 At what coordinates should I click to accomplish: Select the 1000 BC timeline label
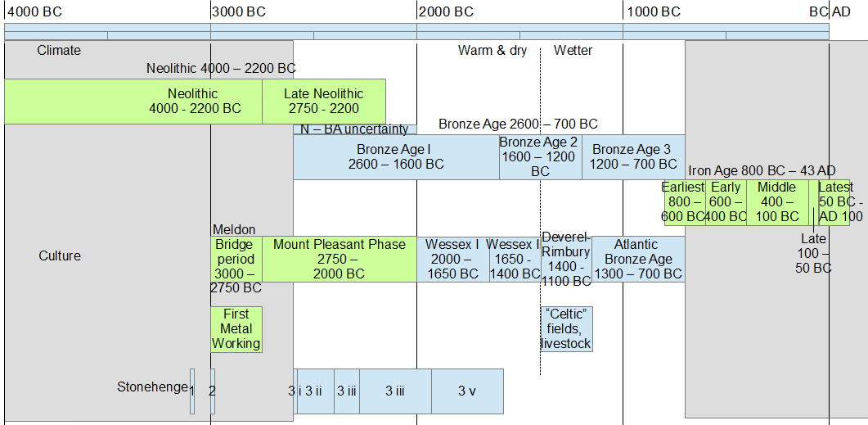pyautogui.click(x=654, y=11)
